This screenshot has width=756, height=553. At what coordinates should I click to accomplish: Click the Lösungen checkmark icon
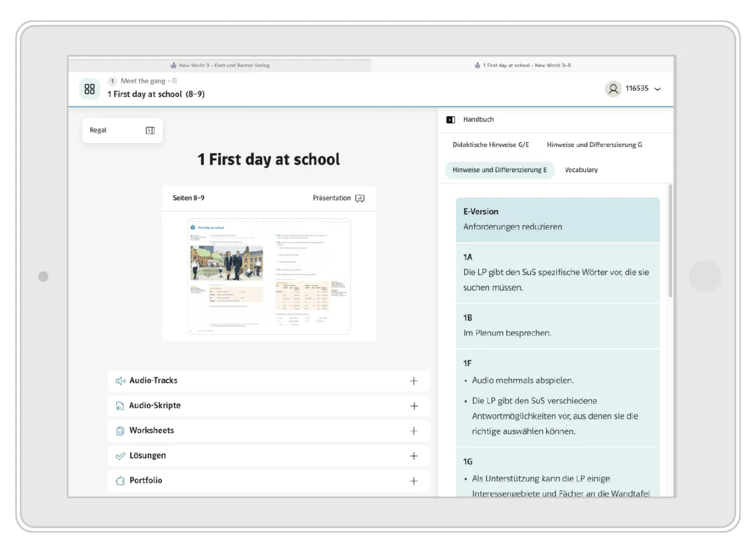[x=120, y=456]
